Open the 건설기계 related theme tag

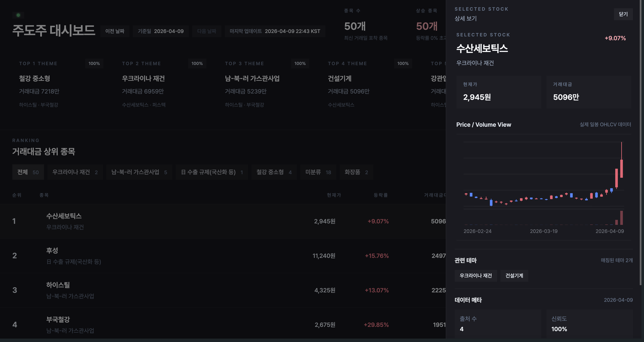point(514,276)
